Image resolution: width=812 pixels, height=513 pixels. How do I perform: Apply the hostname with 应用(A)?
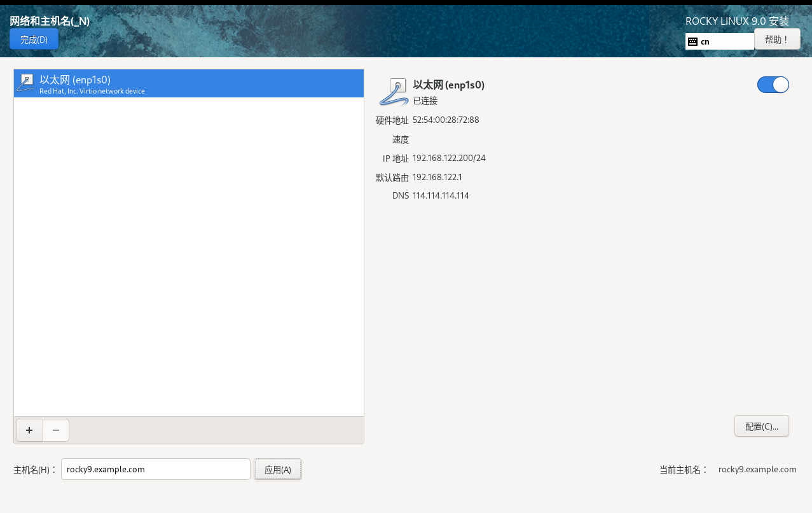[278, 470]
